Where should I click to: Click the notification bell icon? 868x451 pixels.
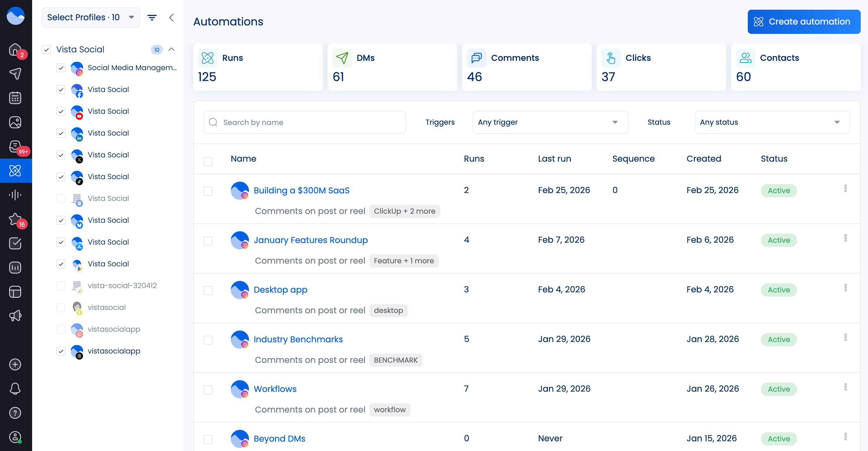point(15,389)
